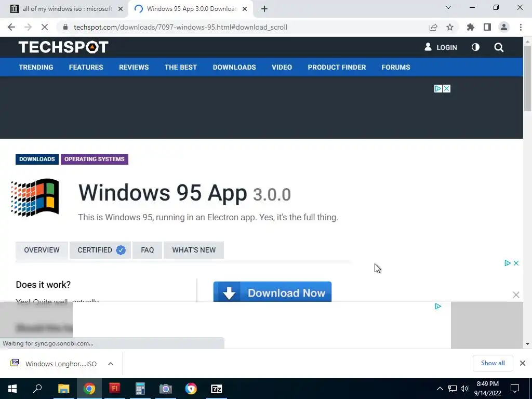Open Calculator from taskbar

click(x=140, y=389)
